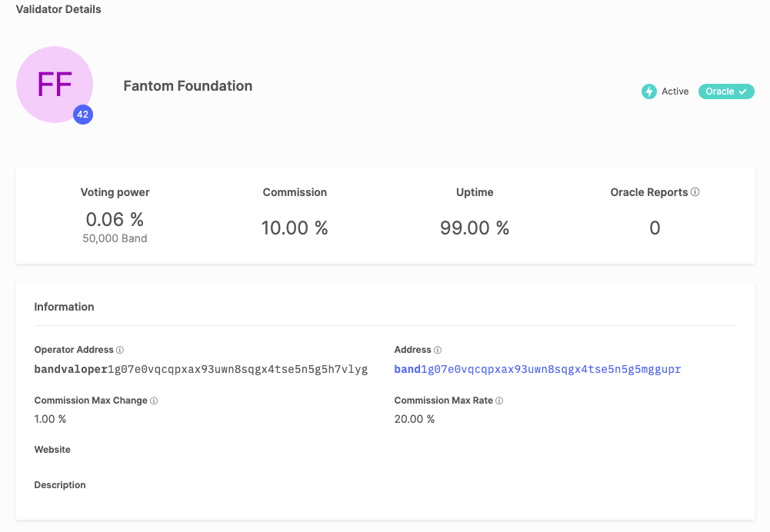770x532 pixels.
Task: Click the Commission Max Change info icon
Action: [x=154, y=401]
